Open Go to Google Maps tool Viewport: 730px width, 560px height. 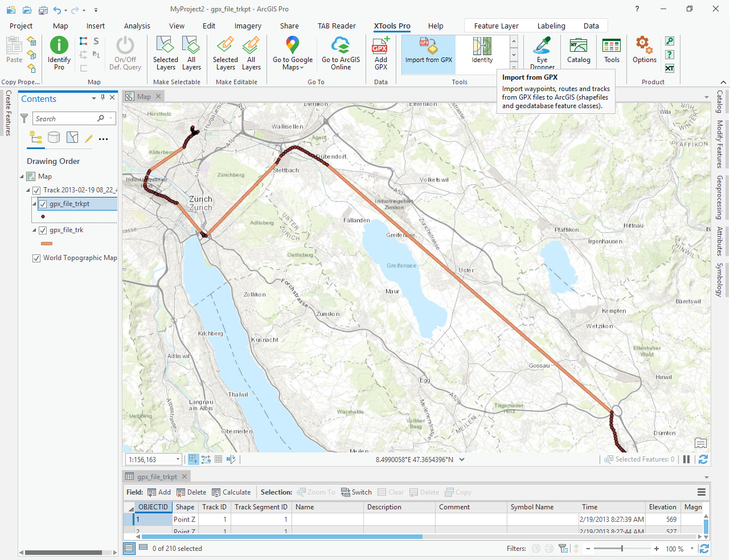tap(292, 46)
